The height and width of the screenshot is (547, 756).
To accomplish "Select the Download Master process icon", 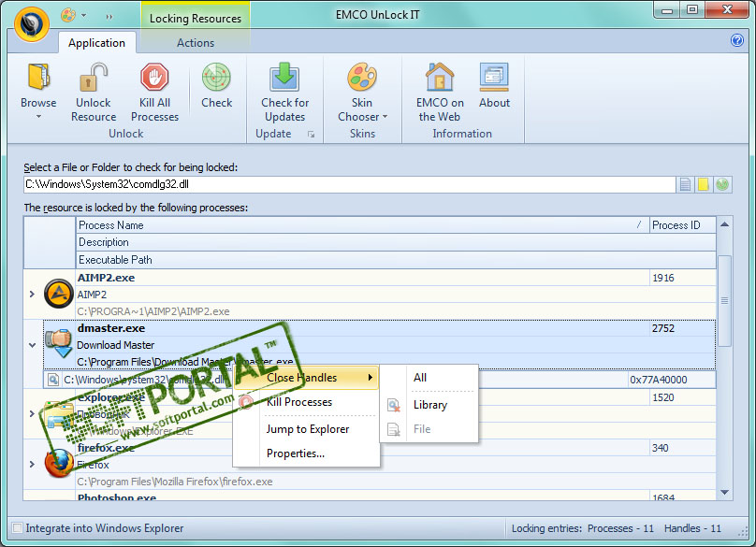I will 59,343.
